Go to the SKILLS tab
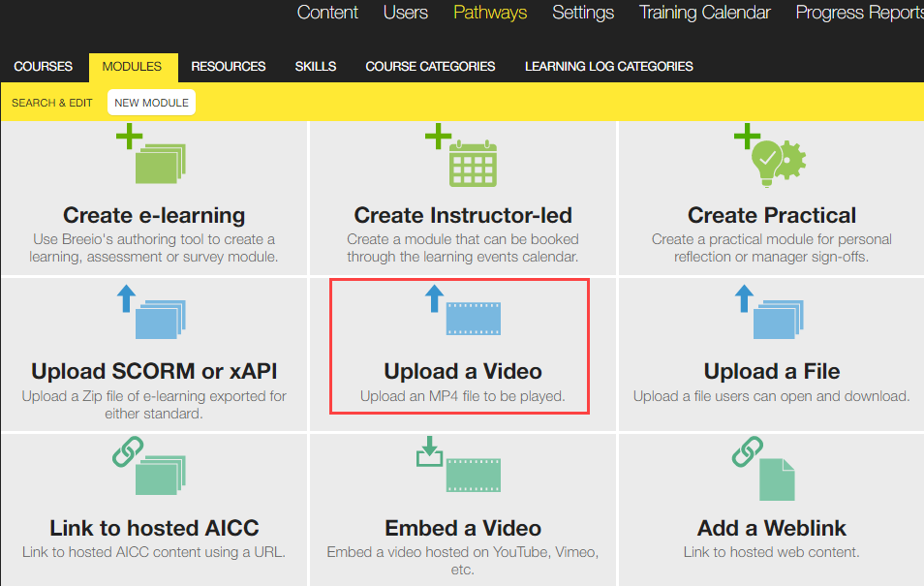 point(316,67)
